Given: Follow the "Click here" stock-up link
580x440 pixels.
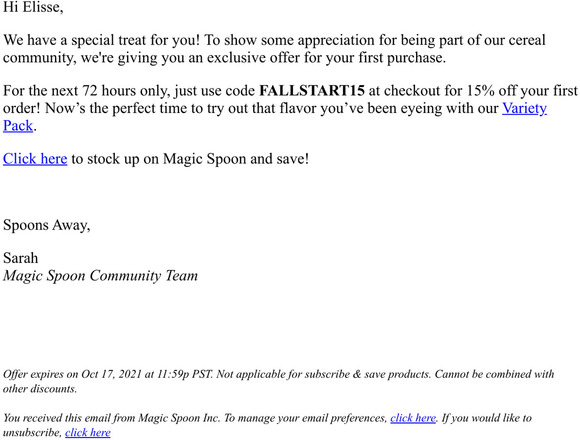Looking at the screenshot, I should [35, 159].
